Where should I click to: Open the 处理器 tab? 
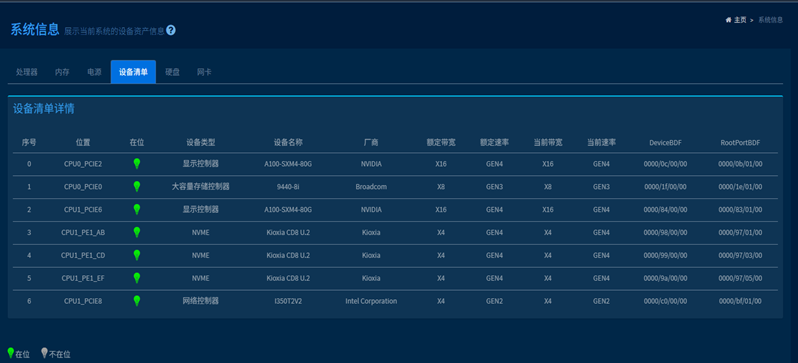pos(26,72)
